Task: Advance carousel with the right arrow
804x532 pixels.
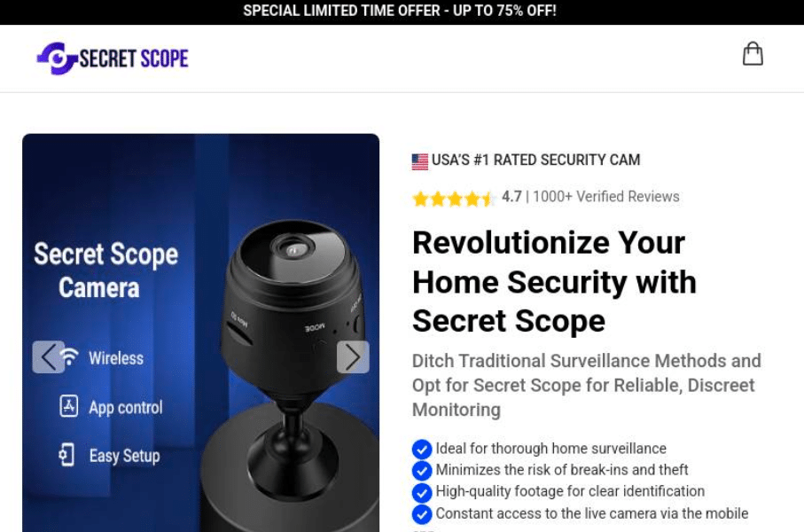Action: 353,357
